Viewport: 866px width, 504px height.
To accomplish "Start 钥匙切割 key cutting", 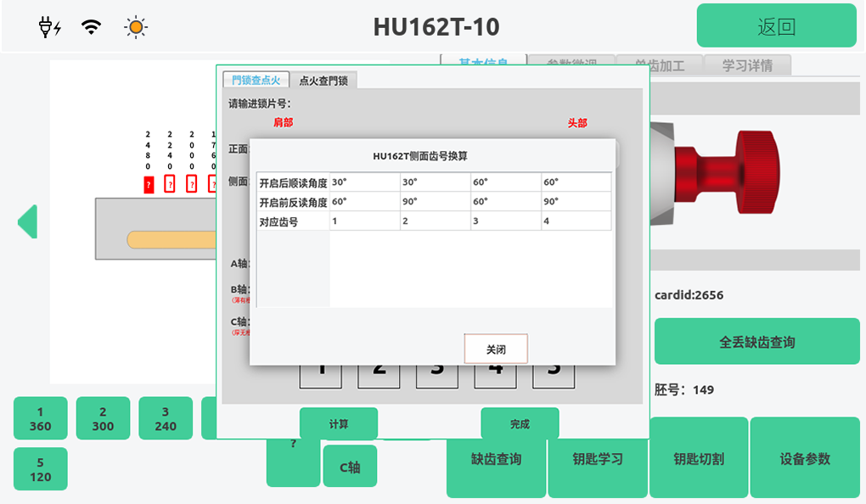I will (x=699, y=458).
